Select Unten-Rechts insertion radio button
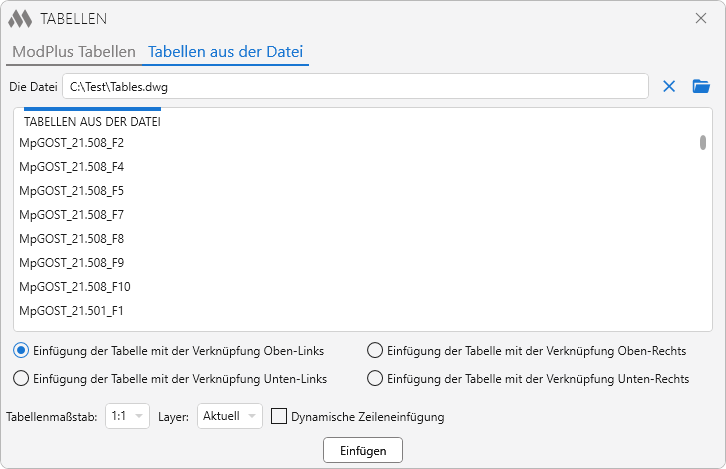The image size is (726, 469). pos(375,379)
